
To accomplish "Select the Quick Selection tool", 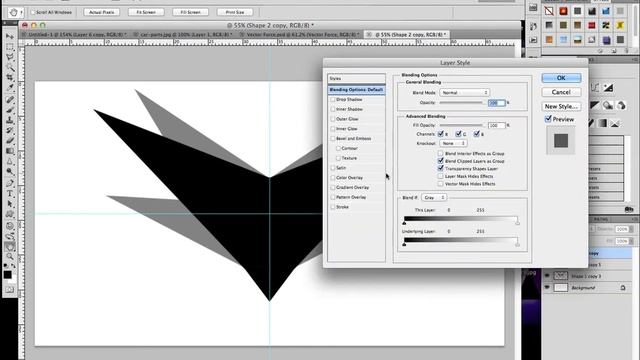I will pos(10,67).
